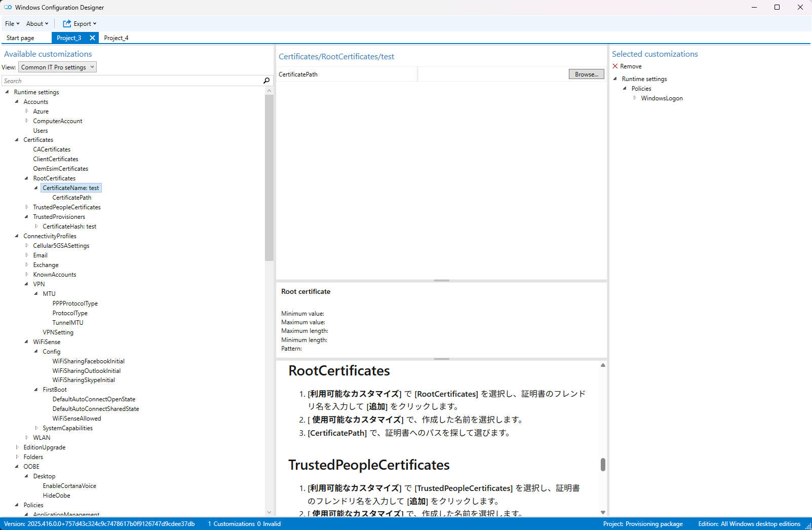Switch to the Project_4 tab

click(116, 37)
